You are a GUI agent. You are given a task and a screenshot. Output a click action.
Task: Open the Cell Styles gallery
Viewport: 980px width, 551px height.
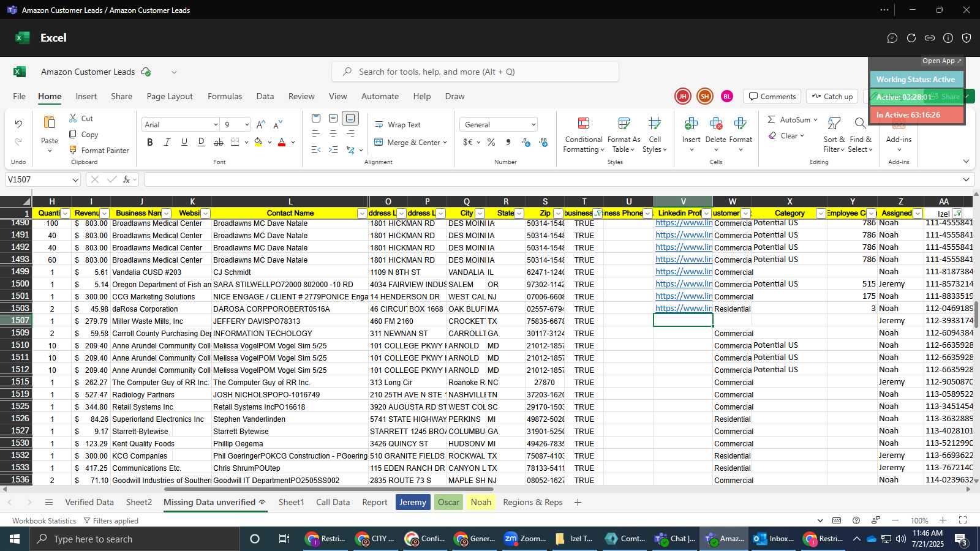coord(655,135)
